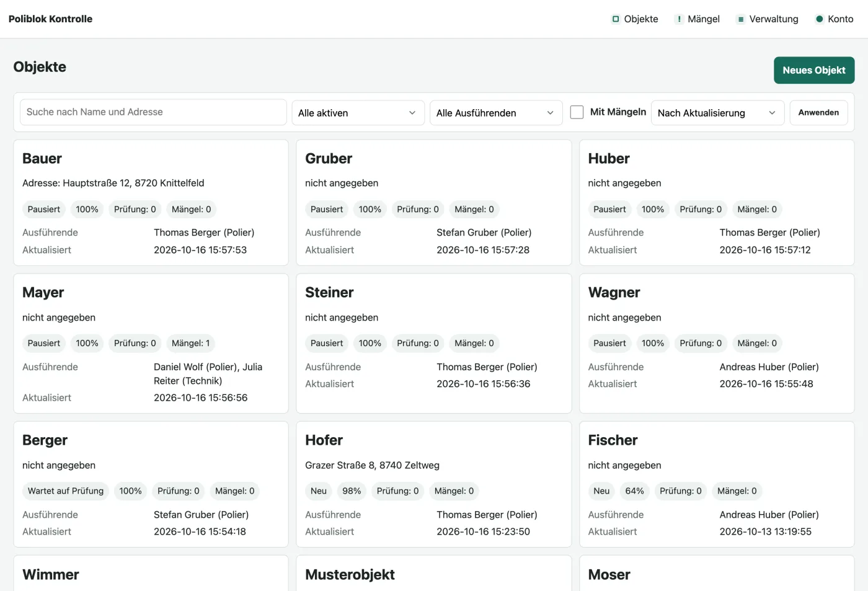868x591 pixels.
Task: Click address Grazer Straße 8, 8740 Zeltweg
Action: [x=372, y=465]
